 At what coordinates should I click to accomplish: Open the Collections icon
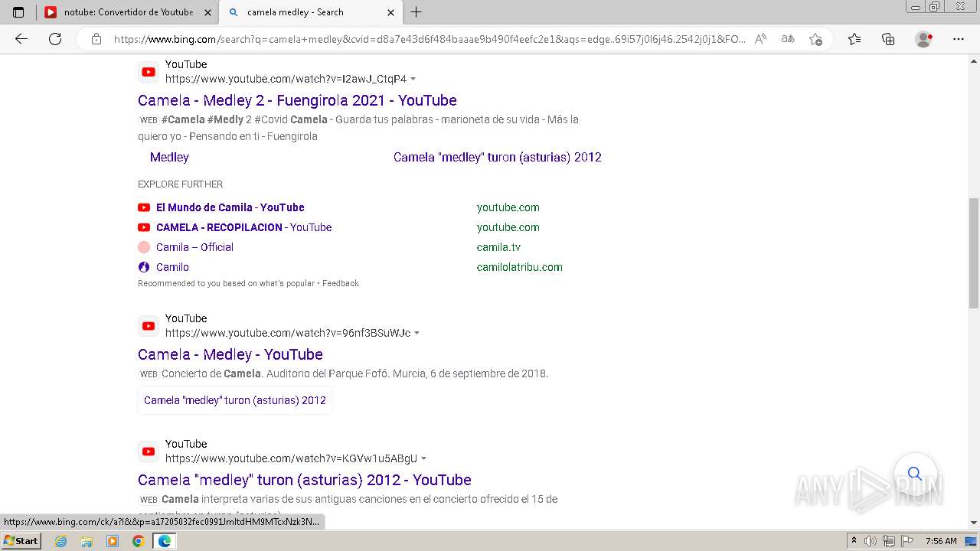[x=888, y=39]
